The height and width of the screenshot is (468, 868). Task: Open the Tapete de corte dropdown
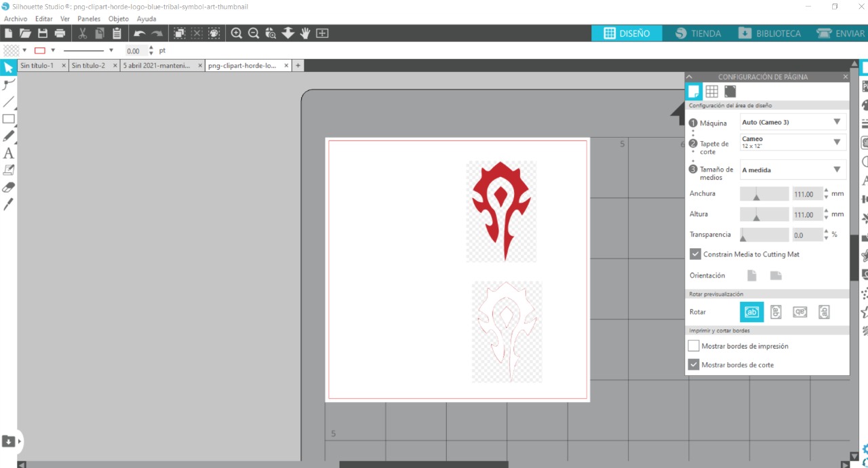(793, 142)
